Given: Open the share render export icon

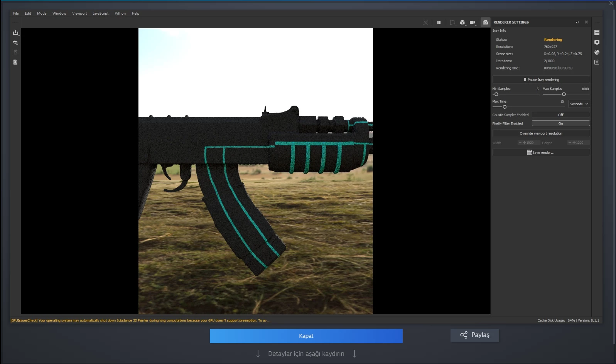Looking at the screenshot, I should pos(15,33).
